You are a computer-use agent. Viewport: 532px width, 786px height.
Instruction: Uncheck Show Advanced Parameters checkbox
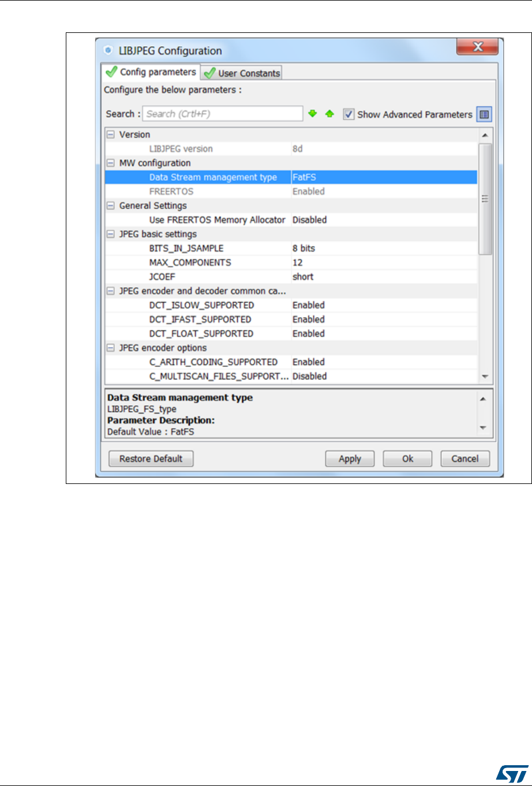pyautogui.click(x=348, y=114)
